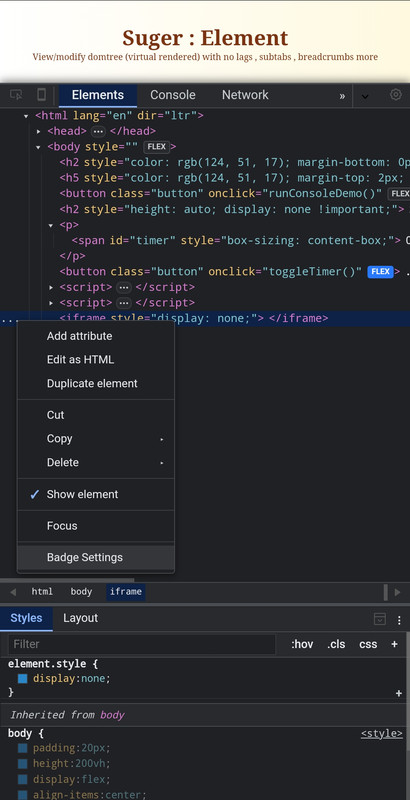The image size is (410, 800).
Task: Open the <style> source link
Action: pyautogui.click(x=381, y=734)
